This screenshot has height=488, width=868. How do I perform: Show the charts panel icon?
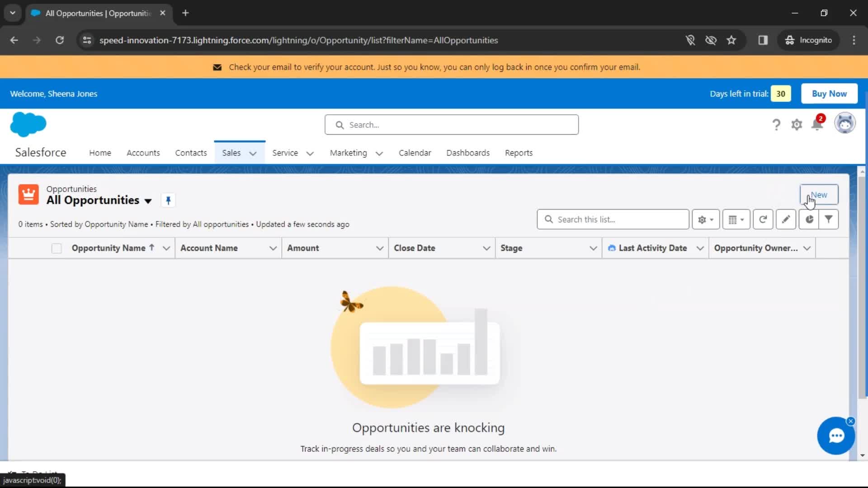(x=809, y=220)
